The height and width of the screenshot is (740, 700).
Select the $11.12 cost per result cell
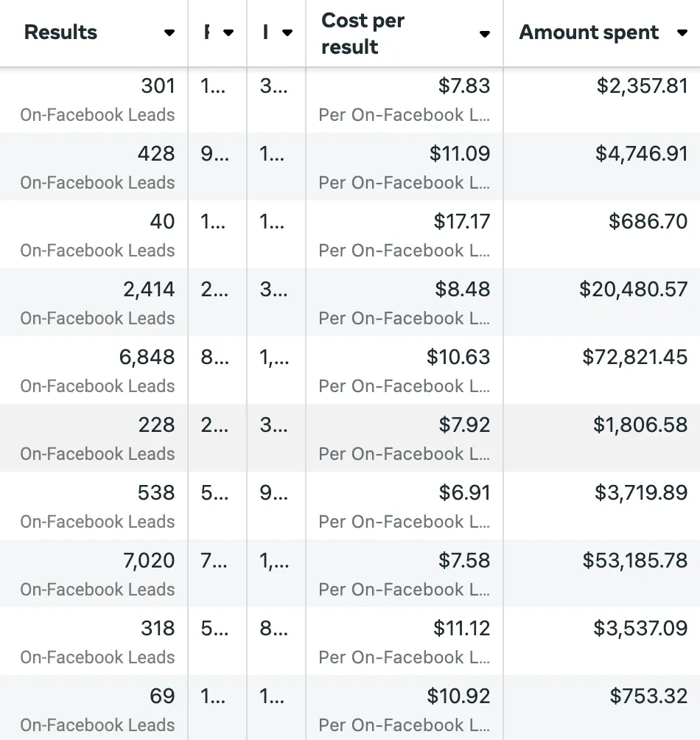[405, 642]
